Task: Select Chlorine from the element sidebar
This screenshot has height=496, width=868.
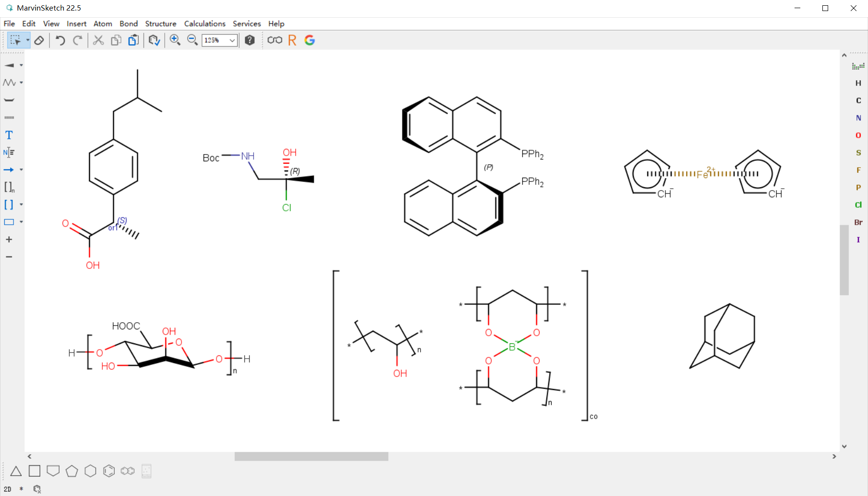Action: tap(858, 205)
